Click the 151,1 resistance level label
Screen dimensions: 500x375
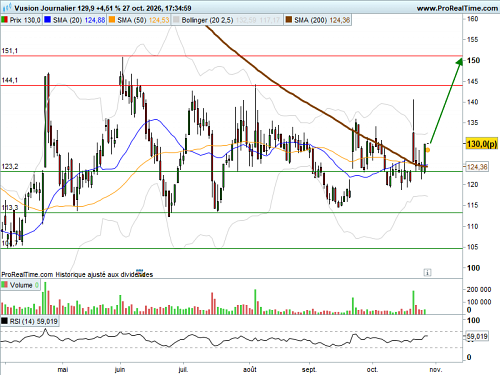(x=10, y=51)
